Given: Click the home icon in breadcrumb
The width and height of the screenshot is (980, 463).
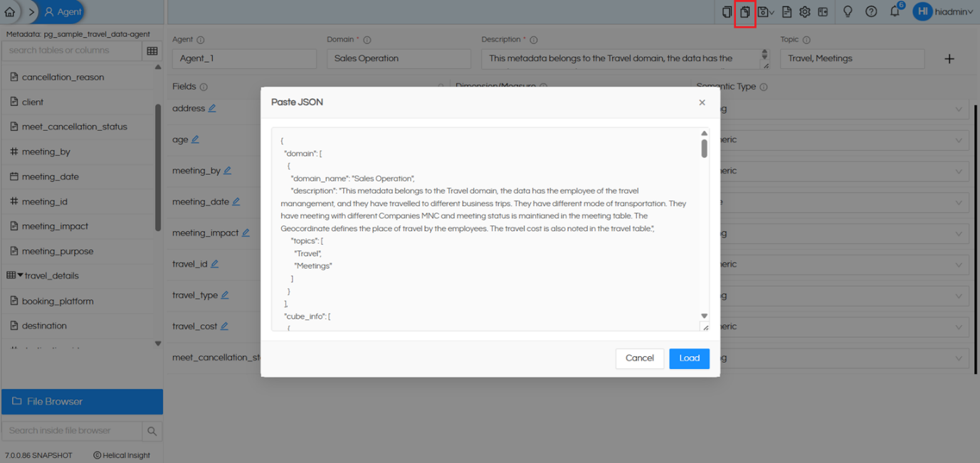Looking at the screenshot, I should pos(10,12).
